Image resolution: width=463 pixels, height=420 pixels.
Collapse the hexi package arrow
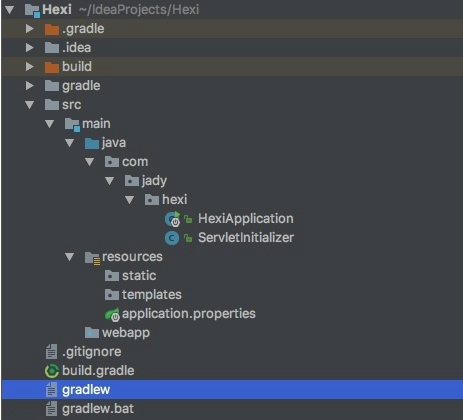tap(129, 200)
